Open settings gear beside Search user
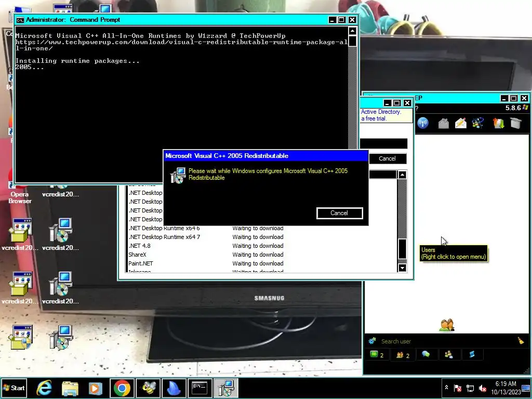The image size is (532, 399). click(372, 341)
